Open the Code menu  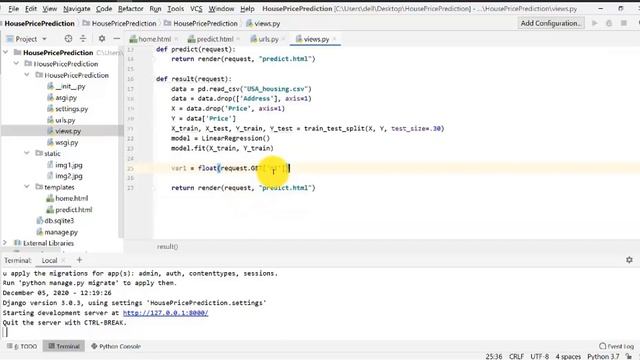(x=104, y=9)
